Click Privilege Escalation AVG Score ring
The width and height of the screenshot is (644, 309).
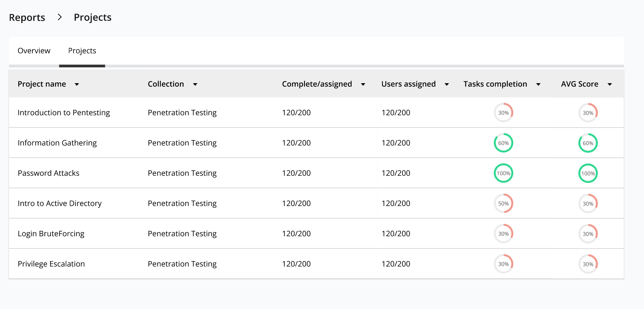pyautogui.click(x=588, y=264)
